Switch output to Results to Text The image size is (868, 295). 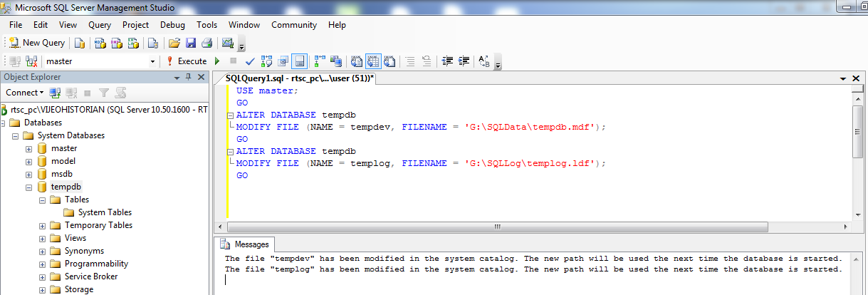click(x=357, y=61)
